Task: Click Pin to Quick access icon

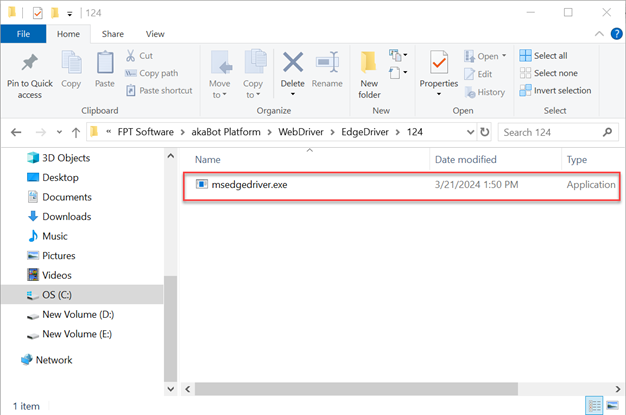Action: (x=30, y=63)
